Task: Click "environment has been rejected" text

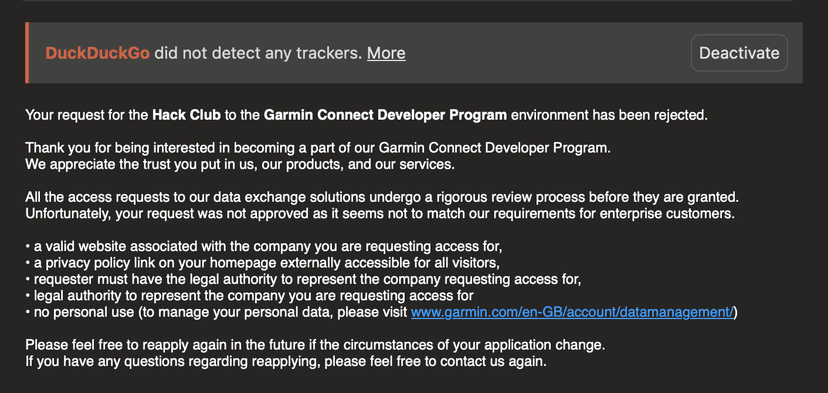Action: click(x=609, y=115)
